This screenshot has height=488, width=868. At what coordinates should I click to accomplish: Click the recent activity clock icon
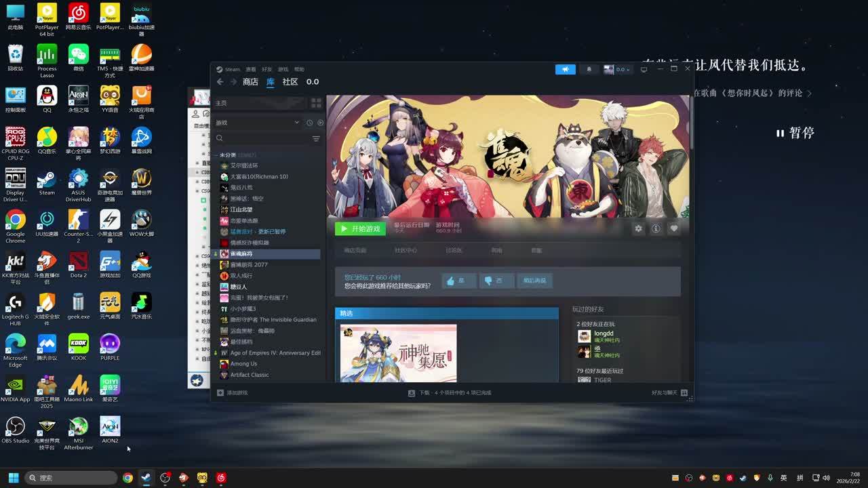(x=309, y=123)
